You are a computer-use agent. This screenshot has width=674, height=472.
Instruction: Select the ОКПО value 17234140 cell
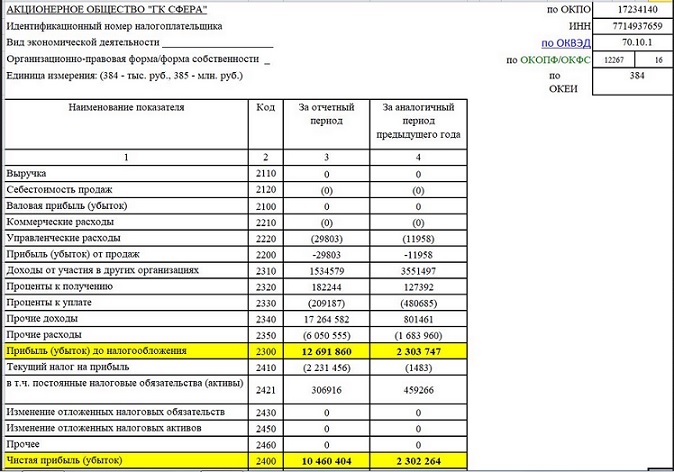633,8
